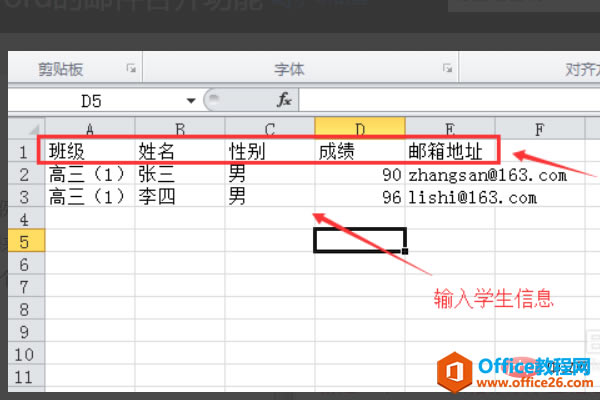Open the Clipboard group dialog launcher

point(131,69)
